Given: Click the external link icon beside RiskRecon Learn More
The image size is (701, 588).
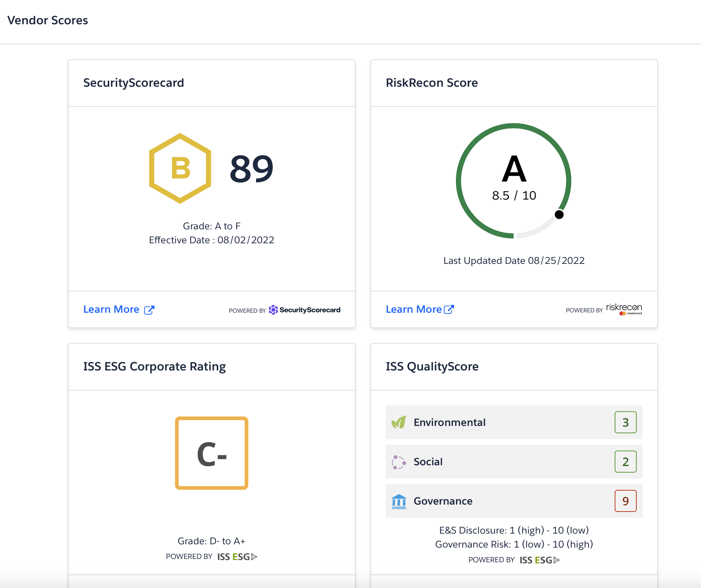Looking at the screenshot, I should click(449, 309).
